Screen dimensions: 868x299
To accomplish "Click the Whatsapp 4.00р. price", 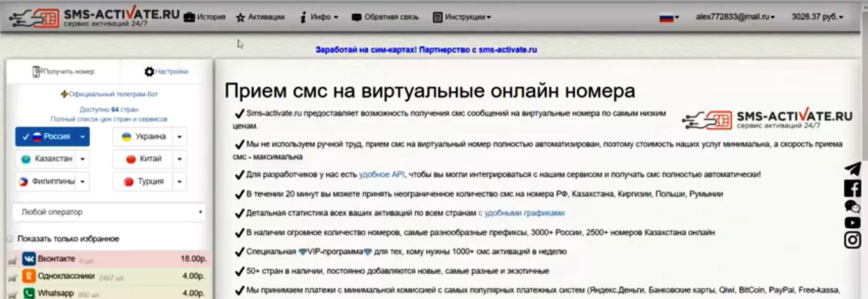I will pyautogui.click(x=194, y=294).
